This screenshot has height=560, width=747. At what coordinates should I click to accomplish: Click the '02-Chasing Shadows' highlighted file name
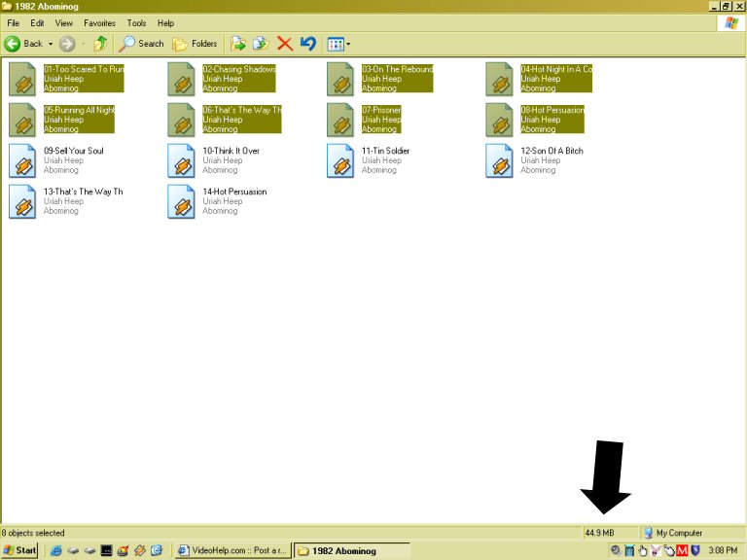point(239,69)
